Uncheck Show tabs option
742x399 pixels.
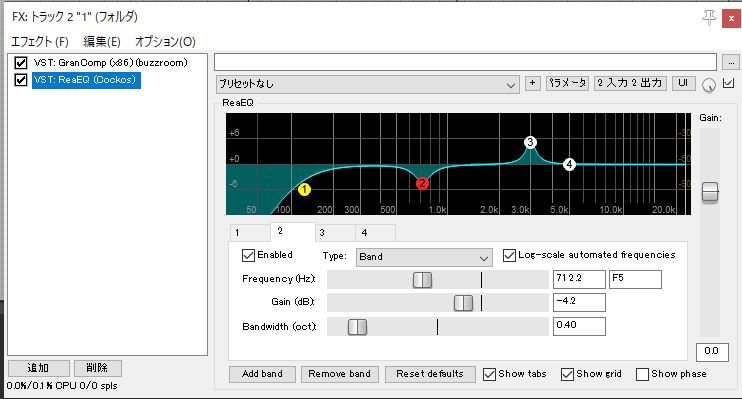point(489,374)
